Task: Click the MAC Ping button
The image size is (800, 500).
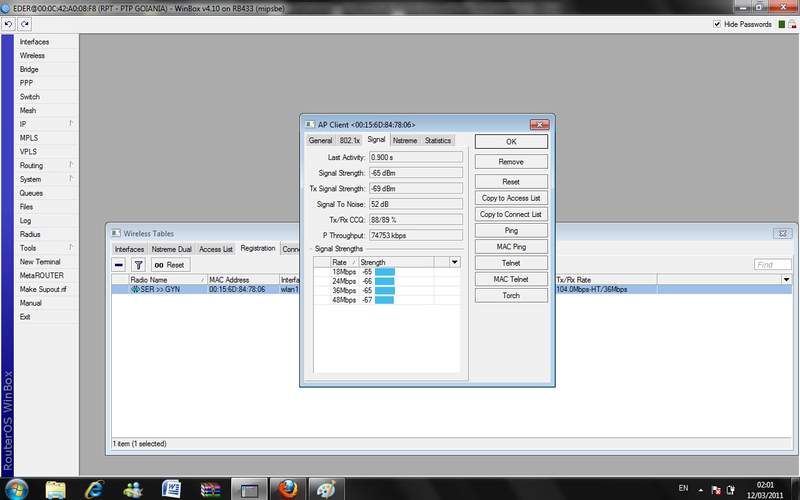Action: [511, 247]
